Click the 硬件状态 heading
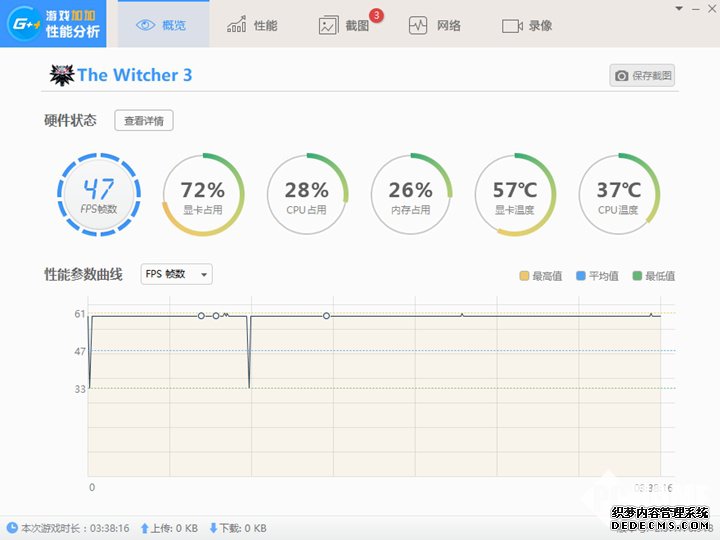Screen dimensions: 720x540 click(x=70, y=120)
